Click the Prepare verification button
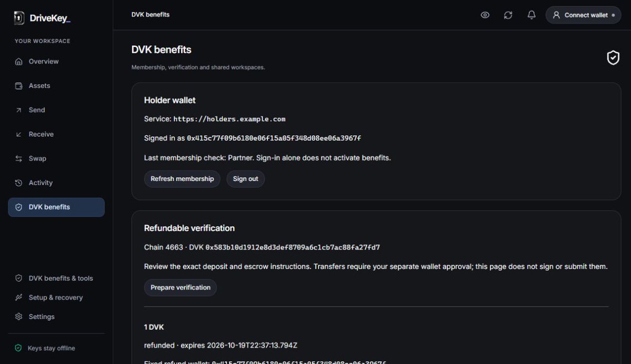This screenshot has width=631, height=364. click(181, 288)
